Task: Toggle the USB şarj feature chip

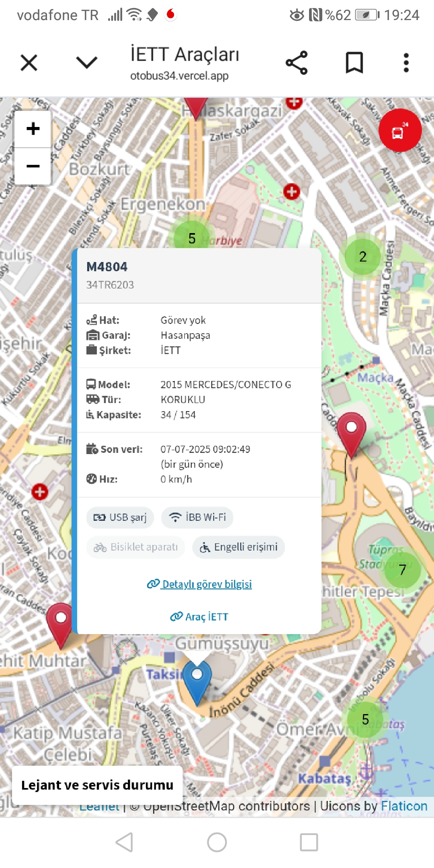Action: click(x=120, y=517)
